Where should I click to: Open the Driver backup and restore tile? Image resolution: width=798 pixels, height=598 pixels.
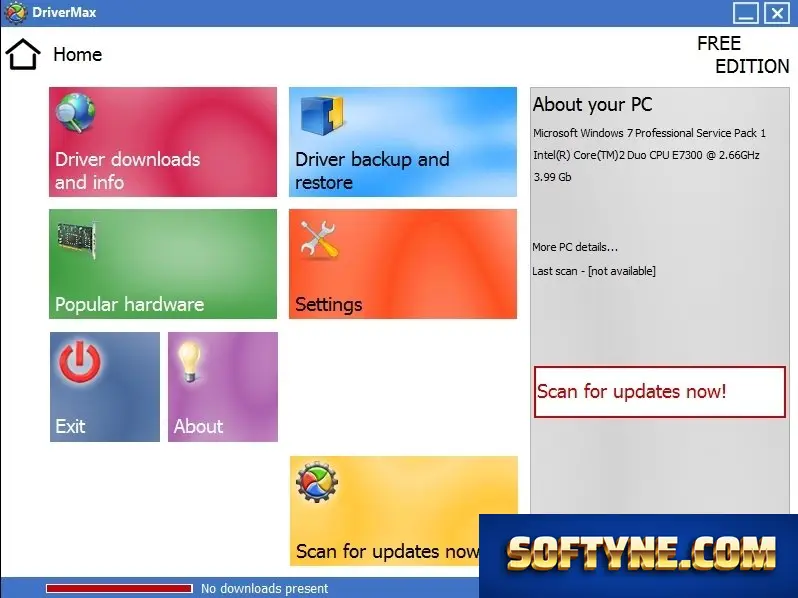pos(403,142)
